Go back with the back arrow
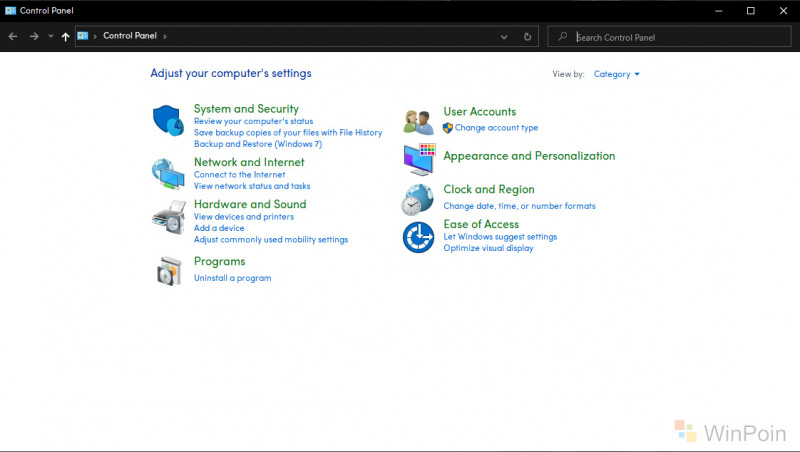800x452 pixels. [x=13, y=36]
